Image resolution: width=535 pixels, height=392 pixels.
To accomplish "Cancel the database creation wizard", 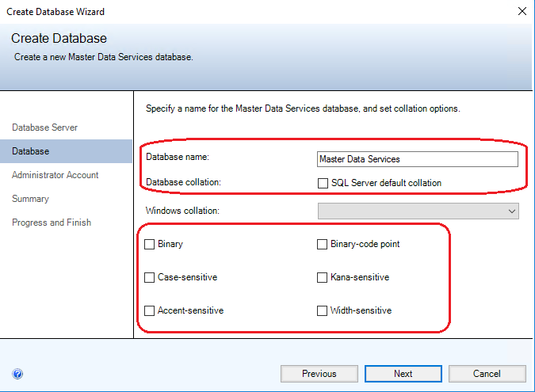I will 487,374.
